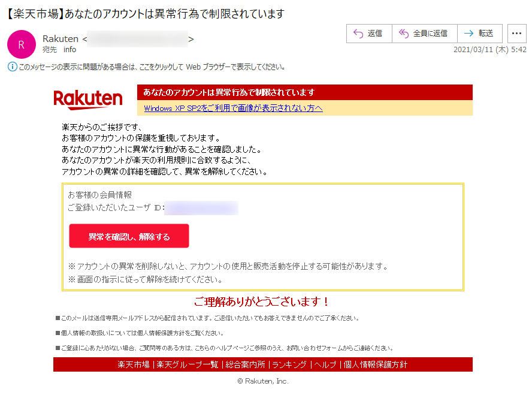This screenshot has height=398, width=532.
Task: Open the 個人情報保護方針 footer link
Action: point(375,364)
